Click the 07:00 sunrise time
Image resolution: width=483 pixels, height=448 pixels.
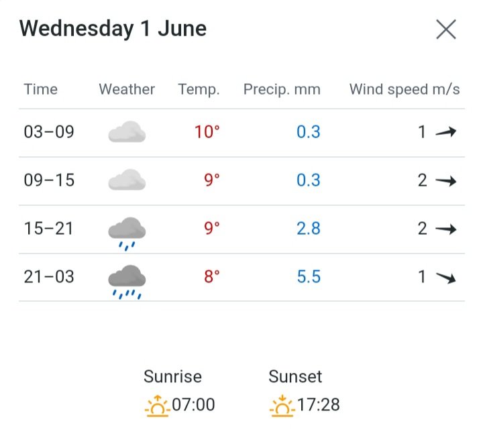[194, 405]
